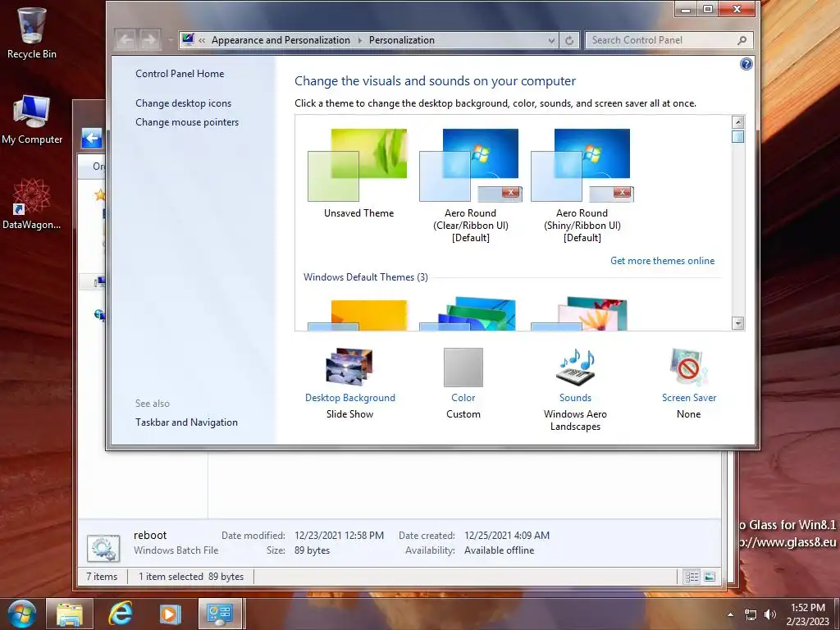The image size is (840, 630).
Task: Open the Color swatch setting
Action: pos(463,367)
